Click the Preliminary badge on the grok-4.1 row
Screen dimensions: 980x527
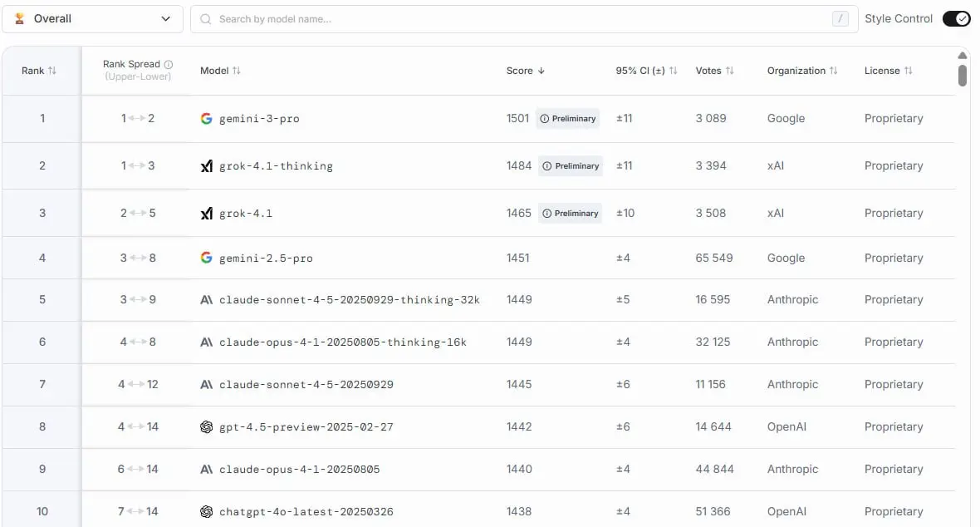tap(570, 214)
